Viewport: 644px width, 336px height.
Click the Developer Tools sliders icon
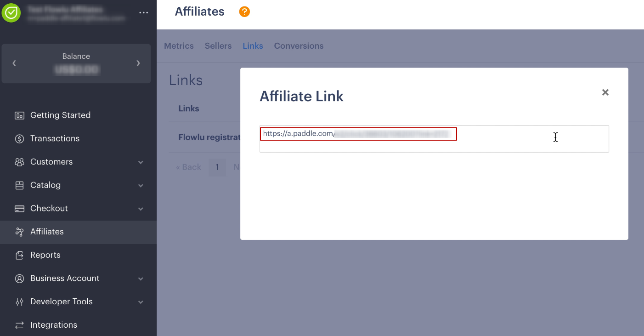click(x=19, y=302)
